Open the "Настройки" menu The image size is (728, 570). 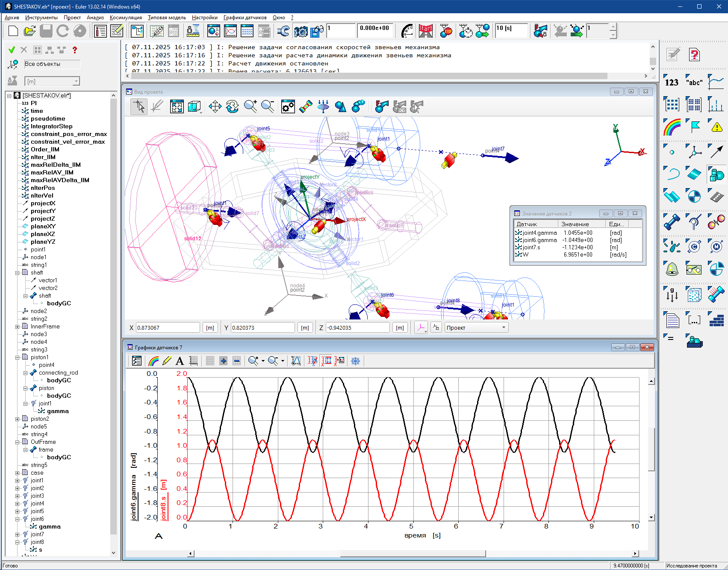204,18
